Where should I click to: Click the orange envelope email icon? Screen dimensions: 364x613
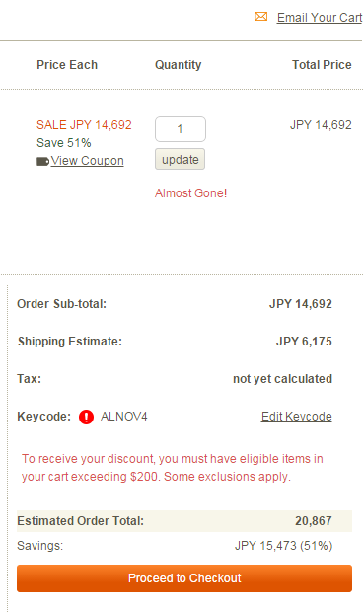260,17
